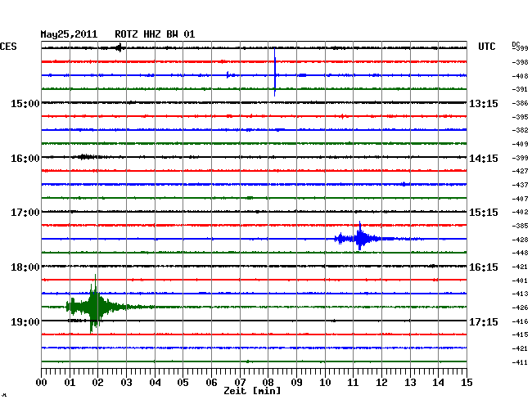Click the 00 minute tick label
The height and width of the screenshot is (404, 532).
42,383
